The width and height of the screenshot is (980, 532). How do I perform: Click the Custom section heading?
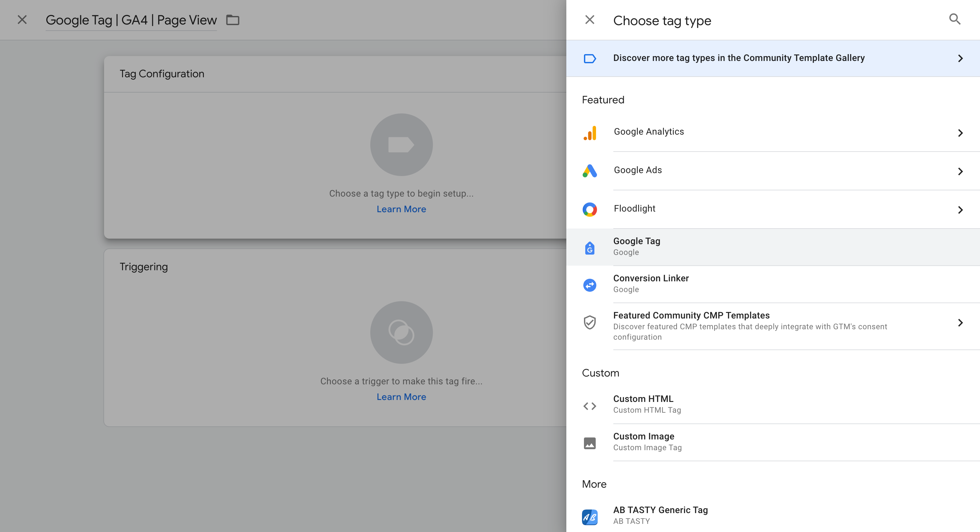[601, 373]
